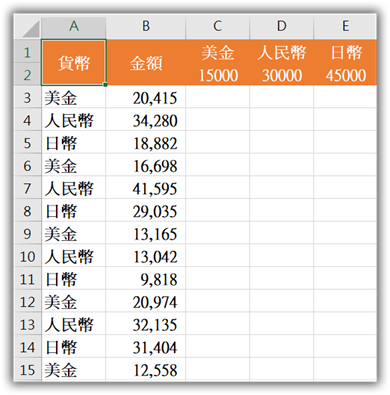
Task: Click 人民幣 in row 4
Action: coord(74,120)
